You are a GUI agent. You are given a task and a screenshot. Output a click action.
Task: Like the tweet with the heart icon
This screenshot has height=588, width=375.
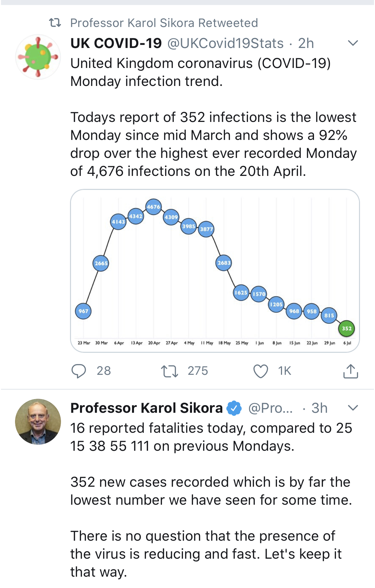point(261,371)
